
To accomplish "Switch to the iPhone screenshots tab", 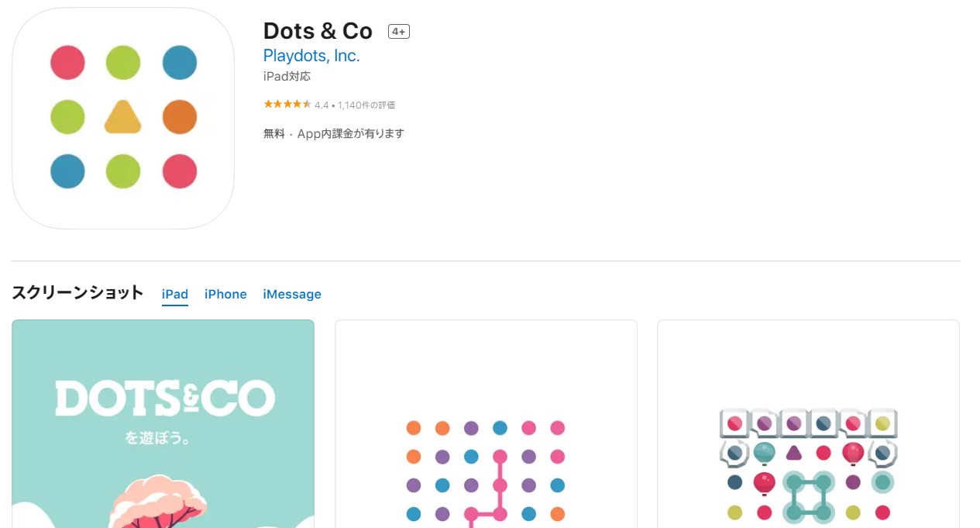I will pos(225,294).
